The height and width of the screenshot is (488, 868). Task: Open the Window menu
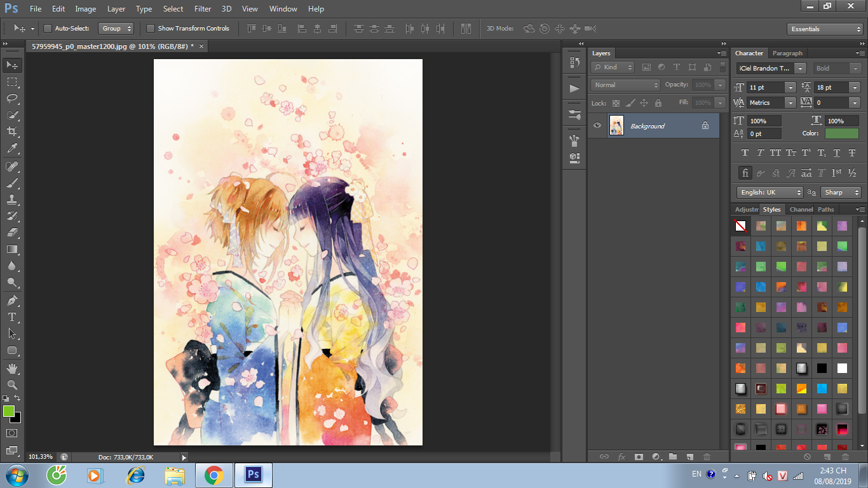pyautogui.click(x=283, y=9)
